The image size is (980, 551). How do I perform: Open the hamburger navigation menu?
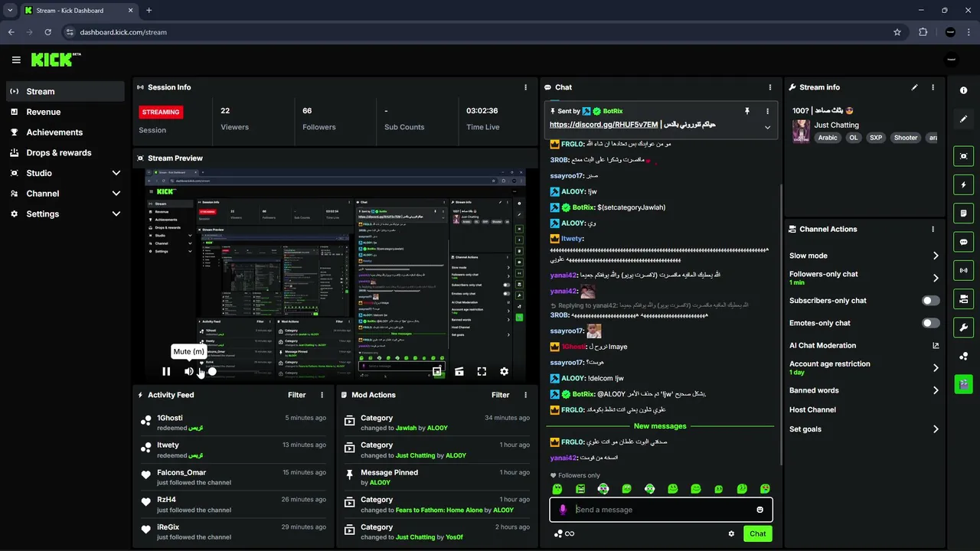tap(16, 60)
